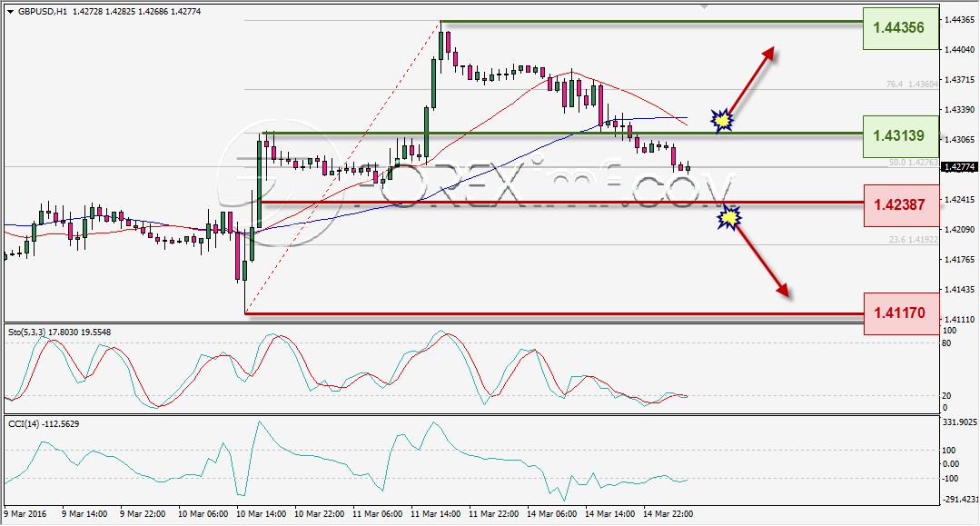980x526 pixels.
Task: Open the chart menu triangle beside GBPUSD,H1
Action: 10,11
